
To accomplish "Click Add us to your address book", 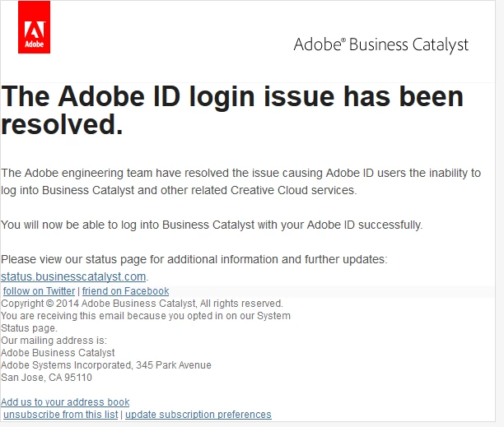I will point(65,402).
